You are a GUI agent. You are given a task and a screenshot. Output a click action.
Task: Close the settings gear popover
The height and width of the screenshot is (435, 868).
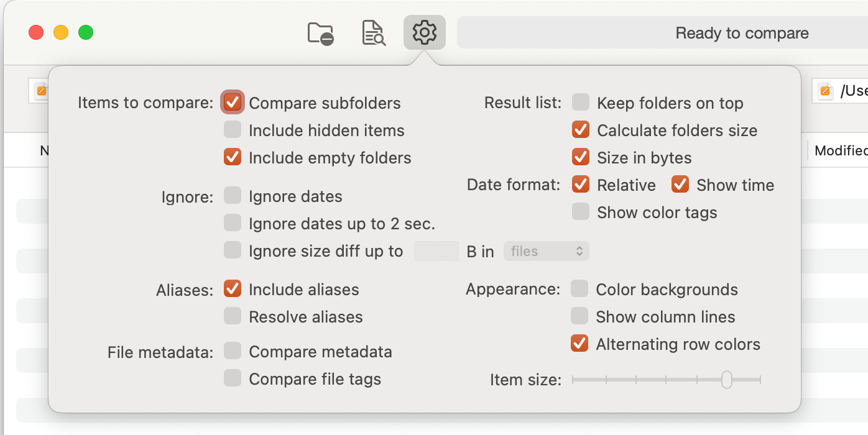pos(425,32)
